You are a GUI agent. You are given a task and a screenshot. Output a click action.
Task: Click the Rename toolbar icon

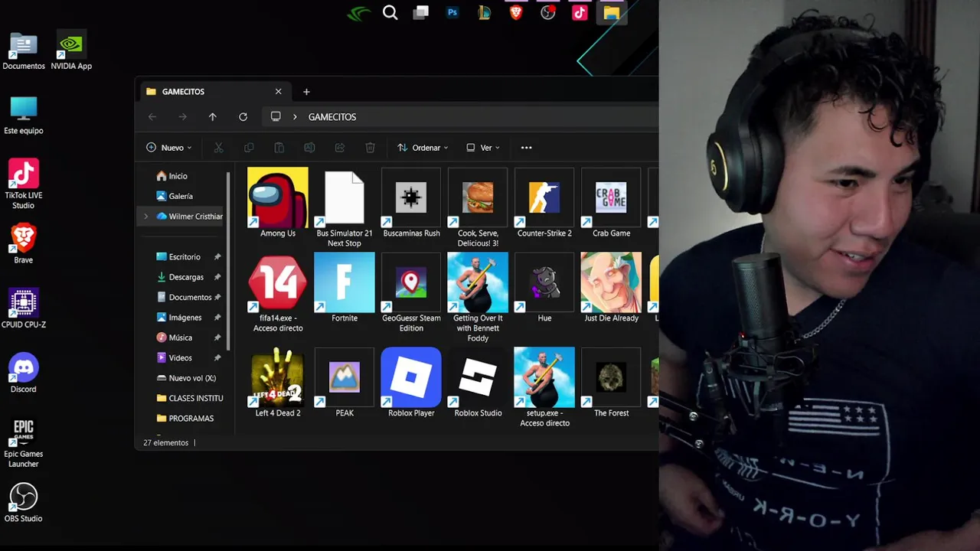tap(309, 148)
